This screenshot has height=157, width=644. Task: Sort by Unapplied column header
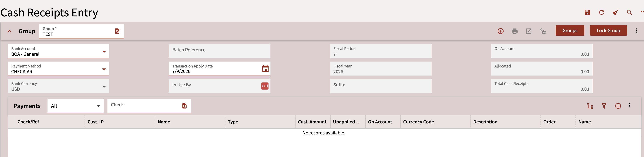[348, 122]
